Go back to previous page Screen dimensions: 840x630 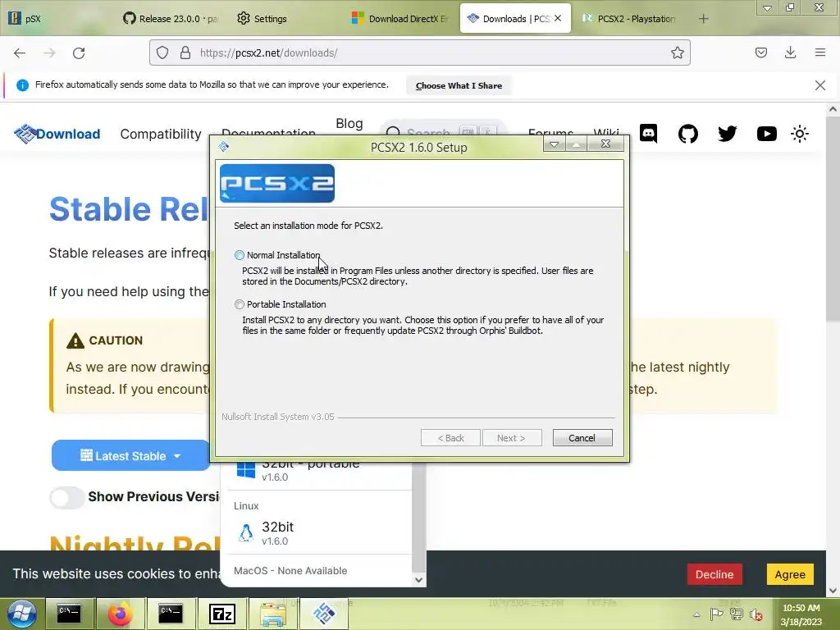[x=20, y=53]
